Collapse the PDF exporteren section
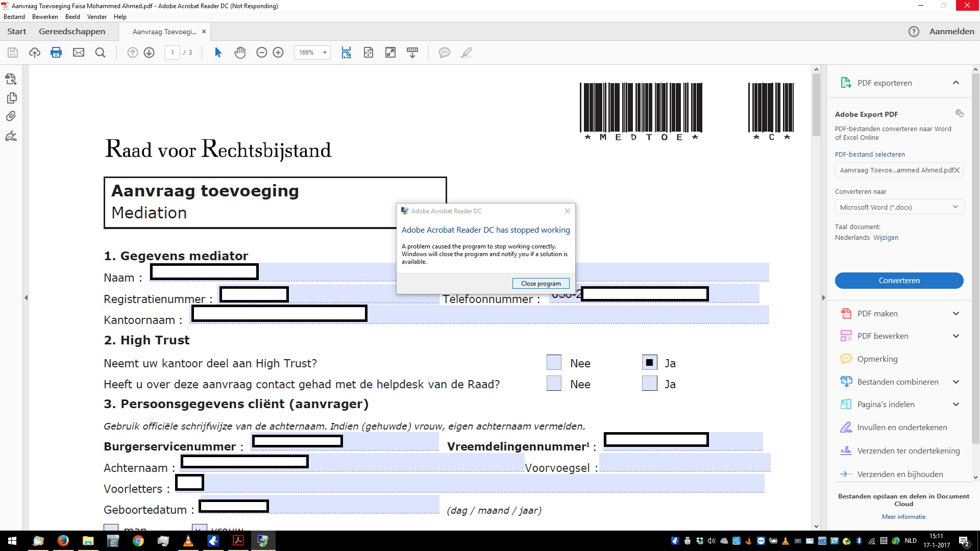Screen dimensions: 980x551 (x=956, y=83)
